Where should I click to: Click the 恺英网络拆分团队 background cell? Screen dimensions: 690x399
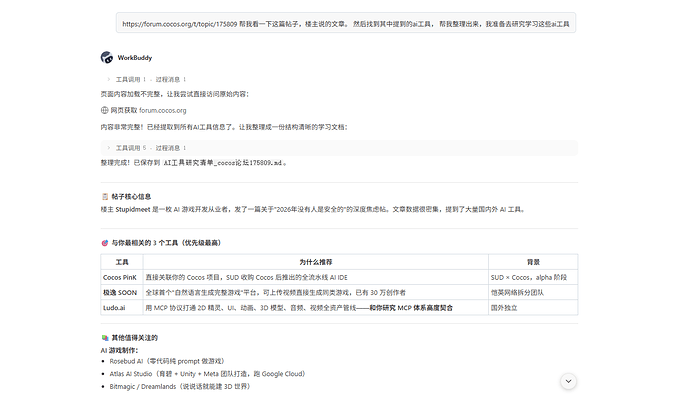(x=533, y=293)
